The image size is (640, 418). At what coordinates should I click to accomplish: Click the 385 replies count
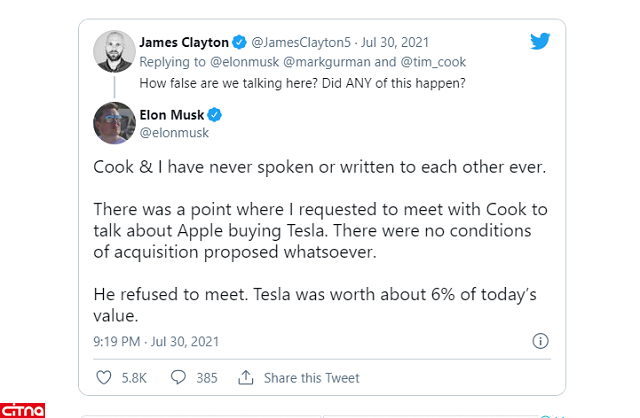pyautogui.click(x=207, y=378)
